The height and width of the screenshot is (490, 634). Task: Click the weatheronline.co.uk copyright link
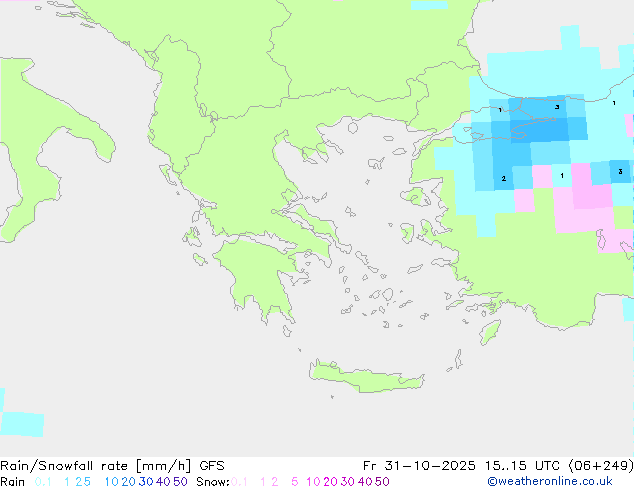[x=550, y=482]
